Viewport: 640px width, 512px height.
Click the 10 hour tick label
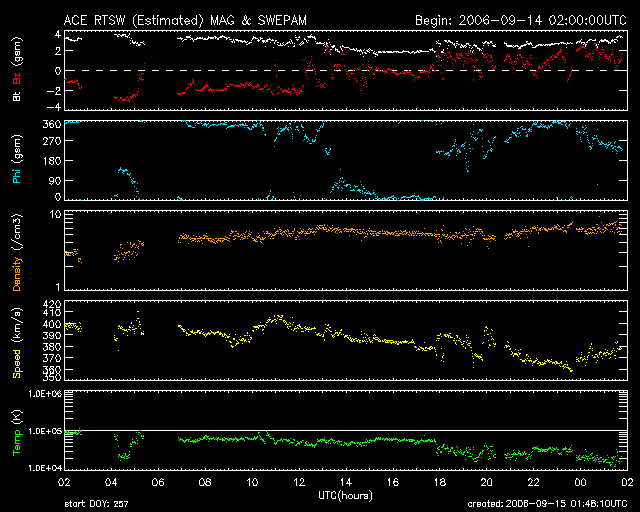click(x=252, y=483)
